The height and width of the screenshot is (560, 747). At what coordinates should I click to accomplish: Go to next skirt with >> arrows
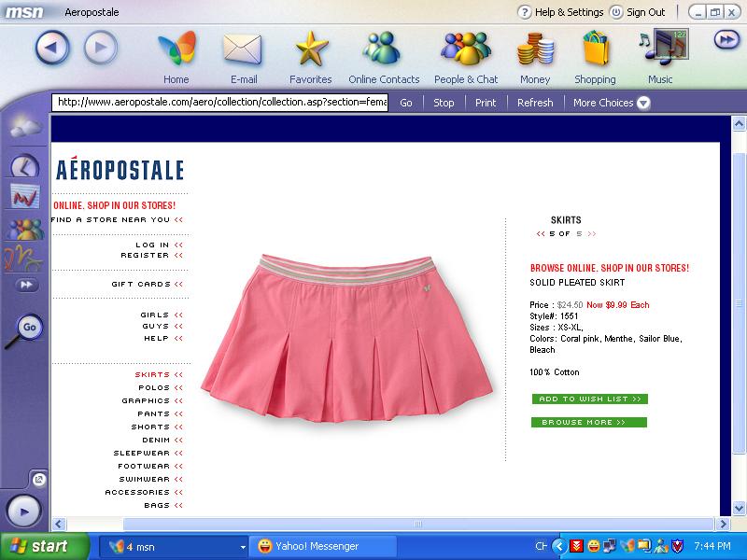592,234
